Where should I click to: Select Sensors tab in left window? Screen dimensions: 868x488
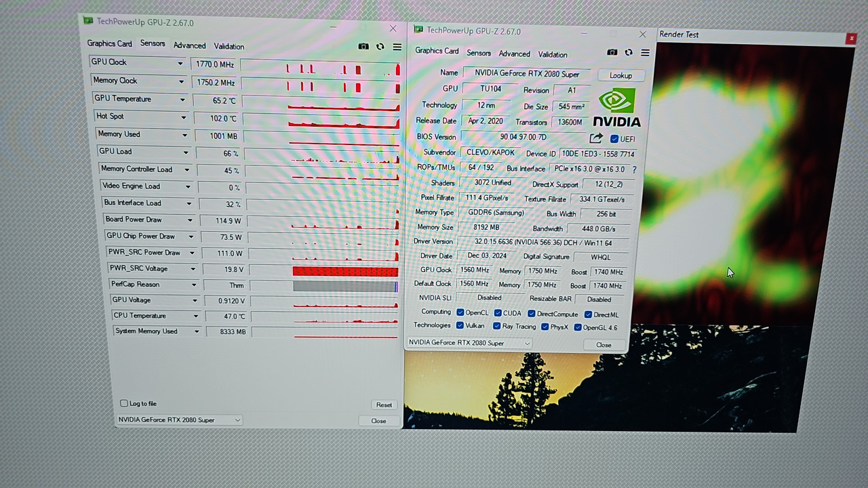tap(153, 43)
